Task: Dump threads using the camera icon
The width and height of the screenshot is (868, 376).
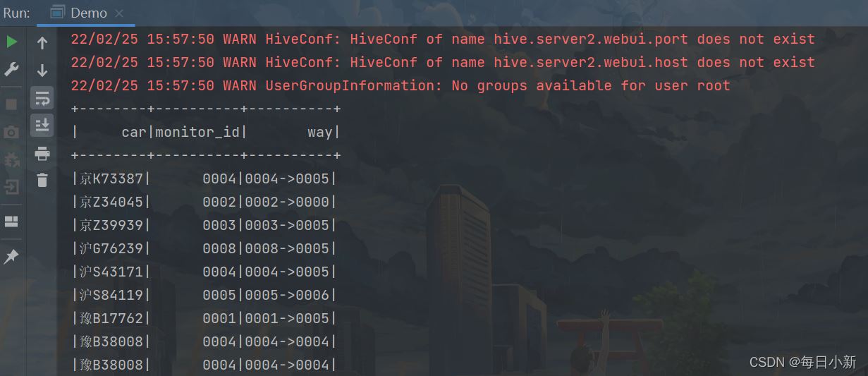Action: (x=11, y=132)
